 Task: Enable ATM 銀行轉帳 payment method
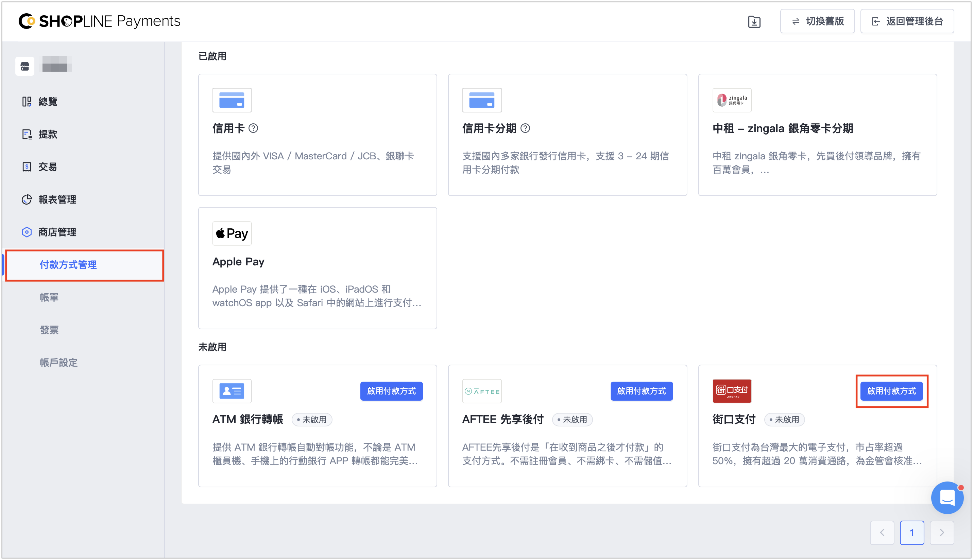coord(391,391)
